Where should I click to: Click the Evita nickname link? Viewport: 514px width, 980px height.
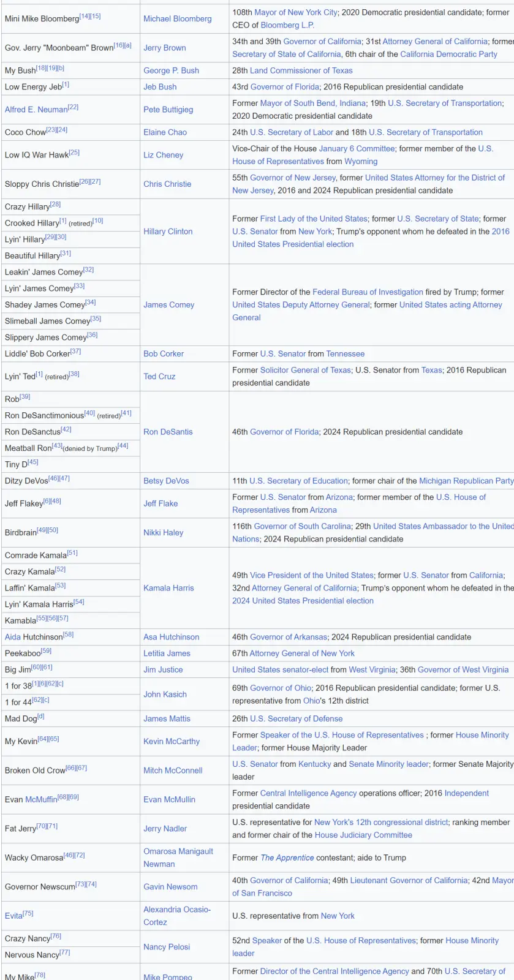click(x=13, y=916)
